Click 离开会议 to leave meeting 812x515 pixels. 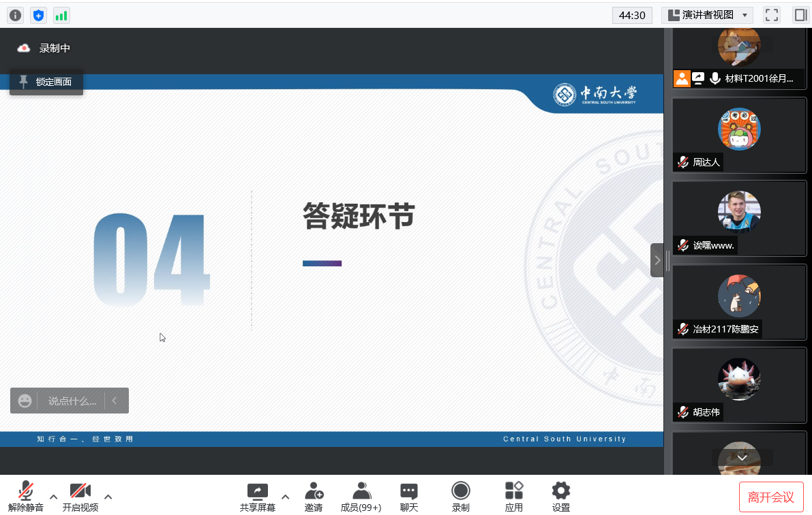[x=771, y=497]
